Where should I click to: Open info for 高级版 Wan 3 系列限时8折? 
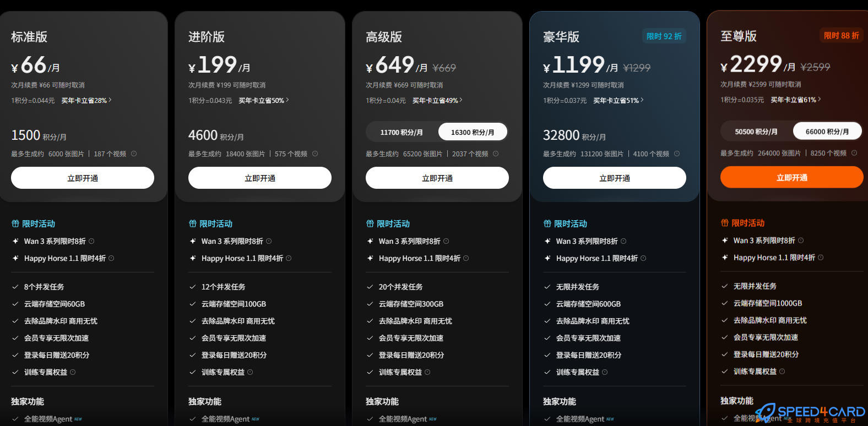click(446, 241)
